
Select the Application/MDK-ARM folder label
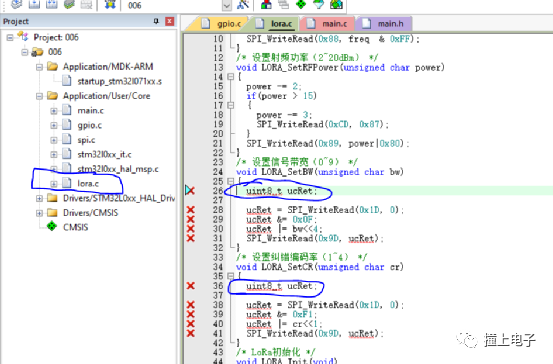pyautogui.click(x=108, y=67)
